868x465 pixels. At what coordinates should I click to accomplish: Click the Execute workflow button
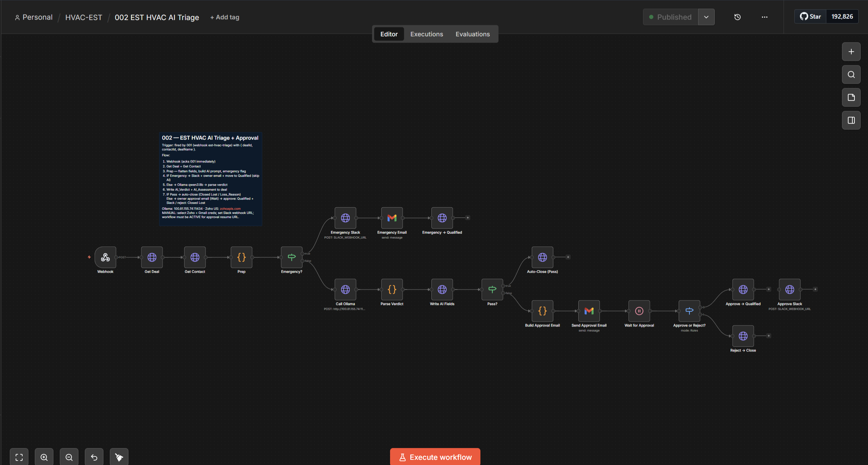(x=435, y=457)
